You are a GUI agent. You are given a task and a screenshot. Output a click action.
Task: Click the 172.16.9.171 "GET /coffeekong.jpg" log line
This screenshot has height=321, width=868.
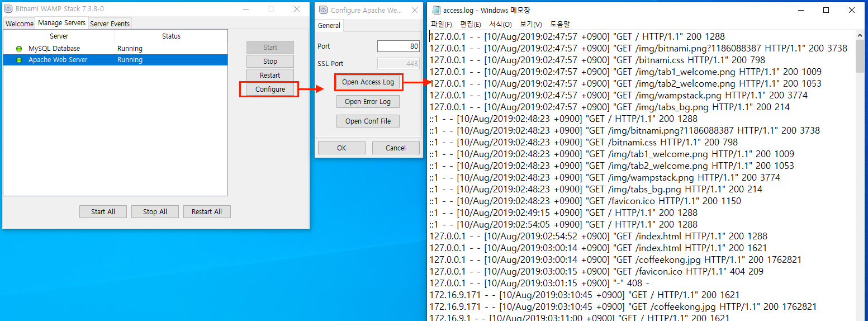(x=623, y=306)
